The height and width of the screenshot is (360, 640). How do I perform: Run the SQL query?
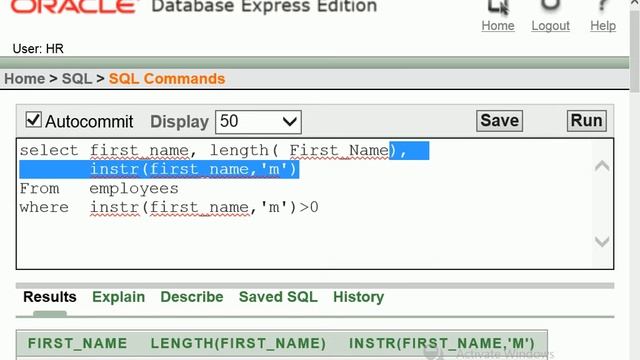tap(587, 121)
